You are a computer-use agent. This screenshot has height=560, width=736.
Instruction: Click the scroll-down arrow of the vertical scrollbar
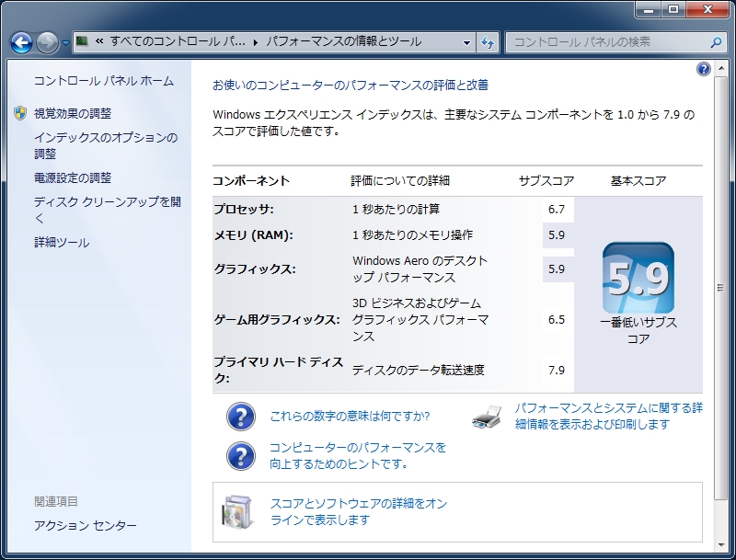pyautogui.click(x=720, y=545)
